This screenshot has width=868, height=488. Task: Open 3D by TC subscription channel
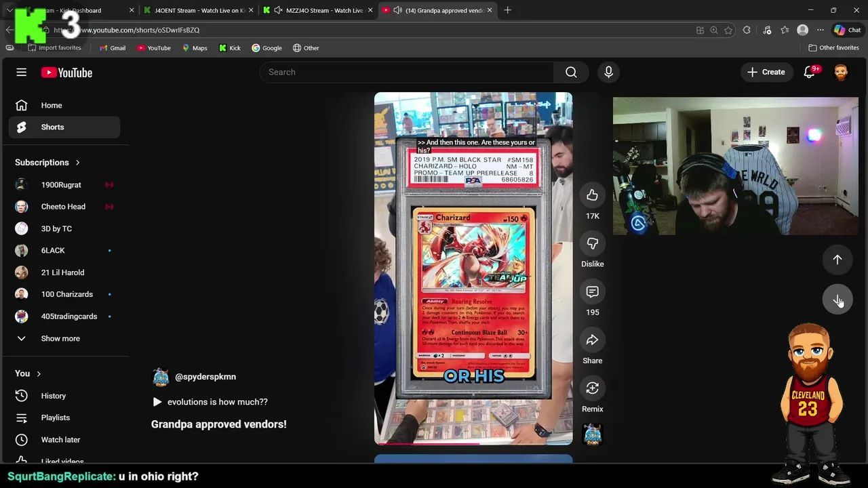pos(64,228)
